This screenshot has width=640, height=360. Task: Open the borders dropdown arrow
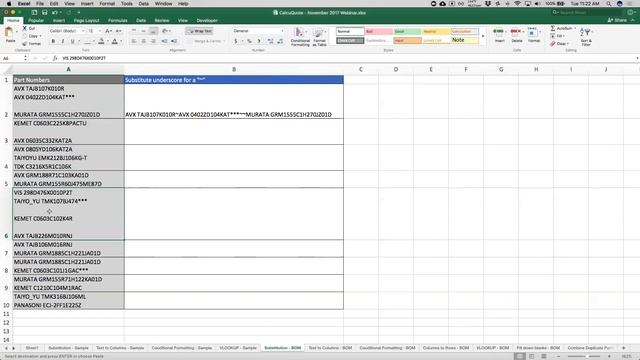(93, 41)
